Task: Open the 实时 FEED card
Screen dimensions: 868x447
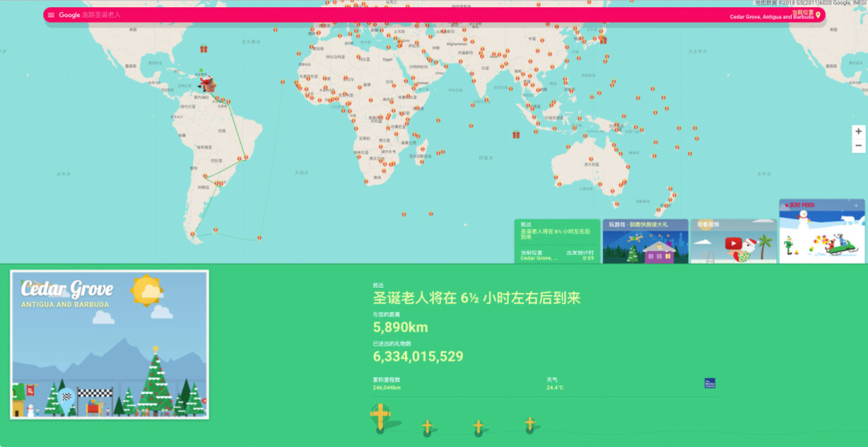Action: click(822, 231)
